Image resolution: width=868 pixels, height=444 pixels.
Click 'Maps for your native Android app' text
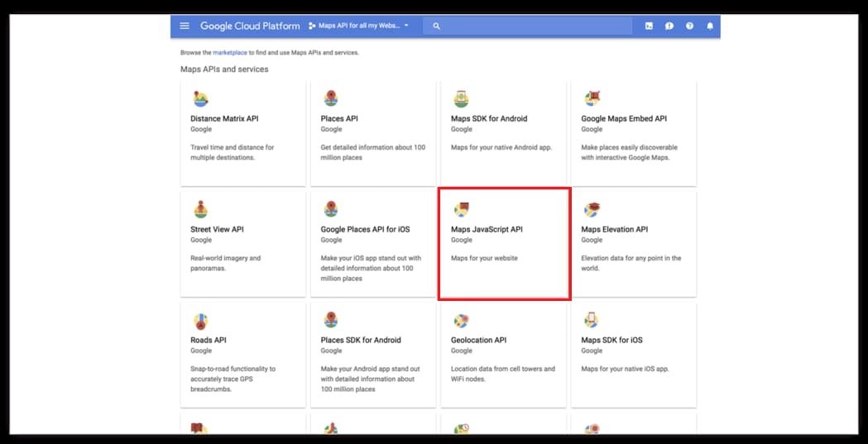pyautogui.click(x=501, y=148)
